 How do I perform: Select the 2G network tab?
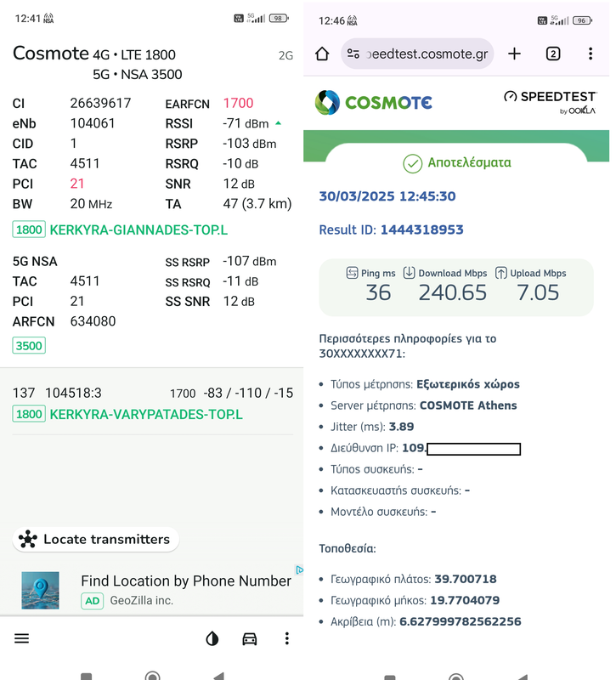285,55
